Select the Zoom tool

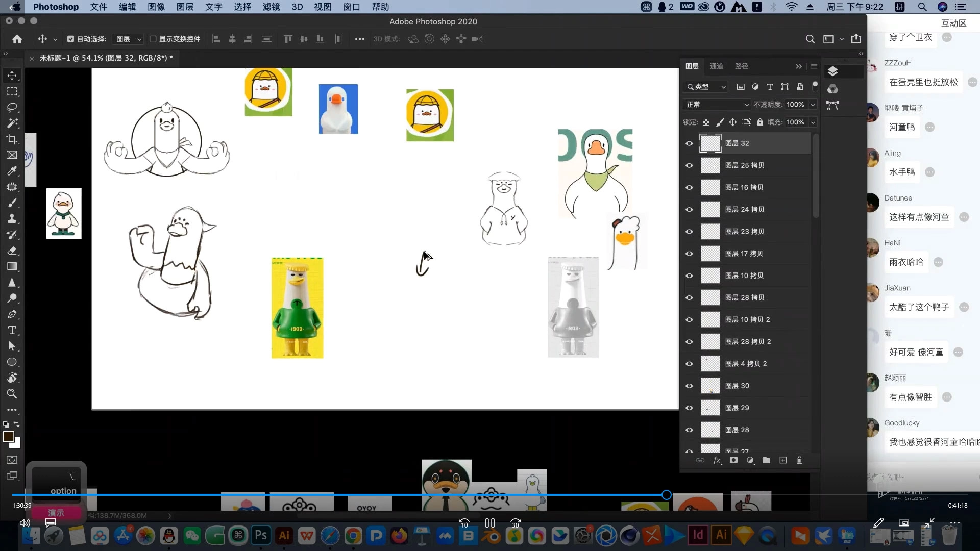tap(12, 394)
